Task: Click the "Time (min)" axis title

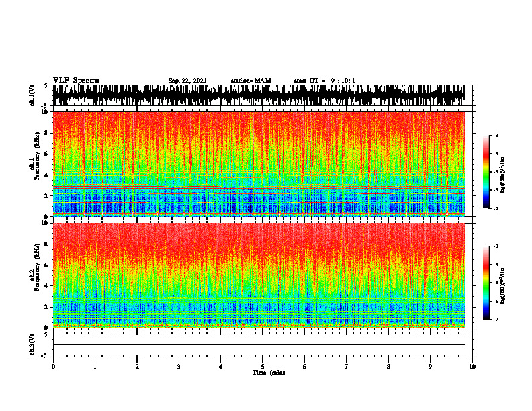Action: click(x=269, y=373)
